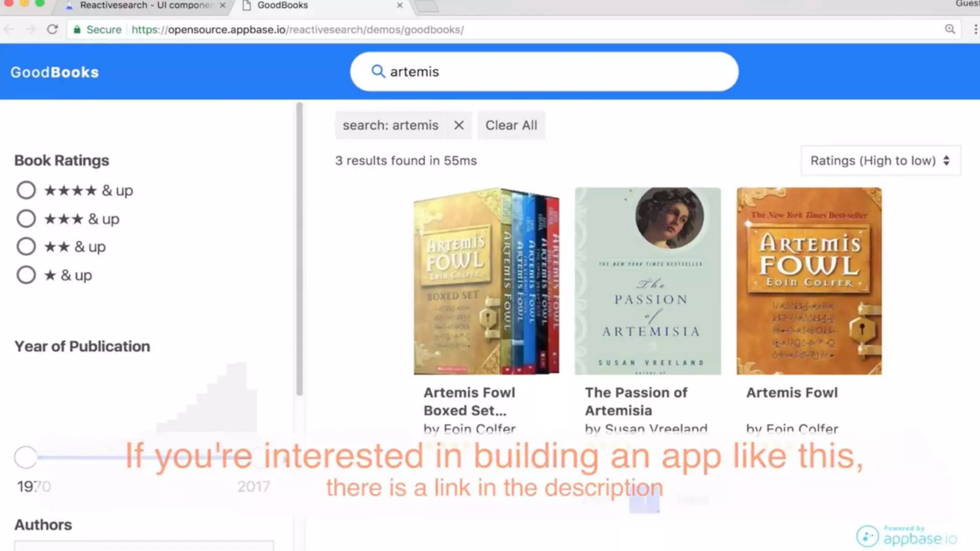Click the Authors filter search box
Image resolution: width=980 pixels, height=551 pixels.
(x=144, y=546)
